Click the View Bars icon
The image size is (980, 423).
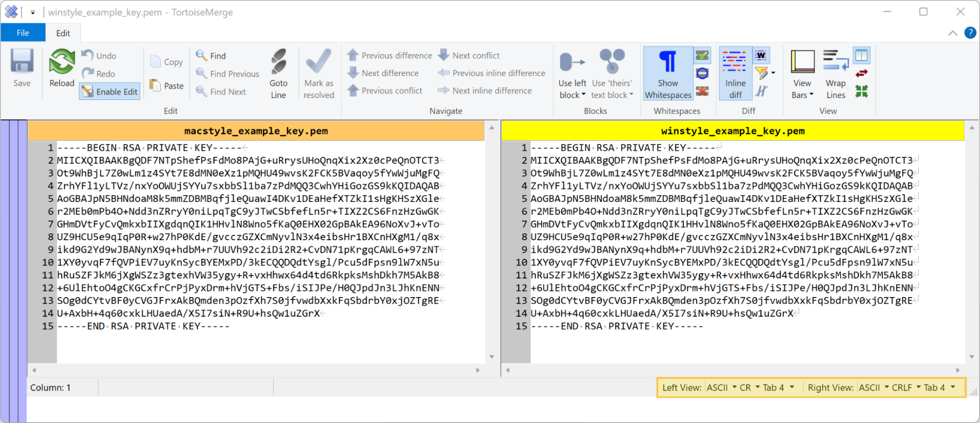[x=803, y=61]
